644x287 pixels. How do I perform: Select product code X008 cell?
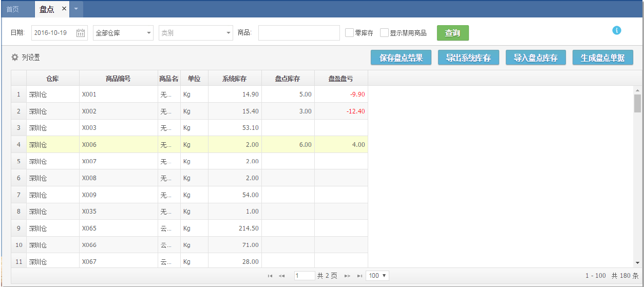point(119,178)
